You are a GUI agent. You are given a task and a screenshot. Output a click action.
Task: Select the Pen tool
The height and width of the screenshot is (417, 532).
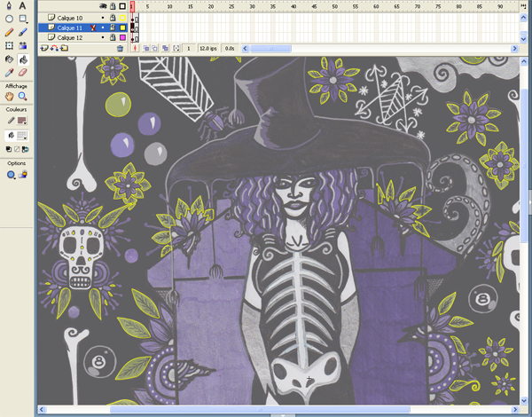[x=9, y=5]
